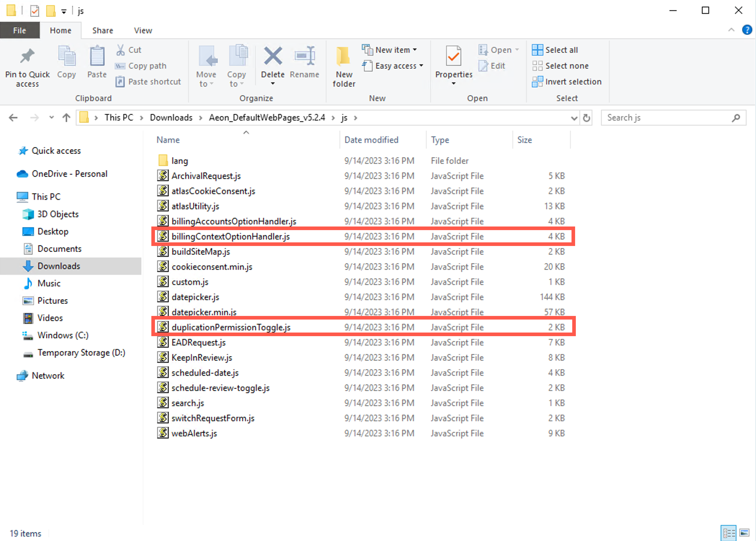Click the Rename icon
Image resolution: width=756 pixels, height=541 pixels.
[304, 65]
